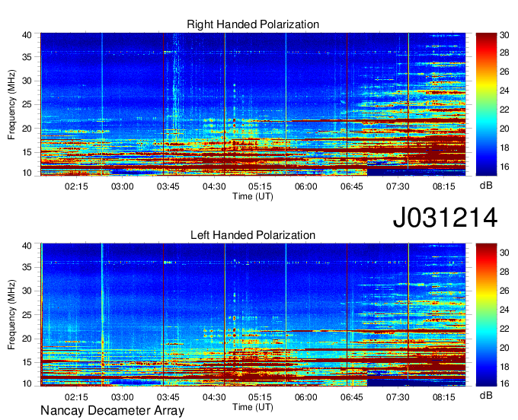Click the right-handed polarization spectrogram image
This screenshot has height=420, width=518.
pos(253,104)
